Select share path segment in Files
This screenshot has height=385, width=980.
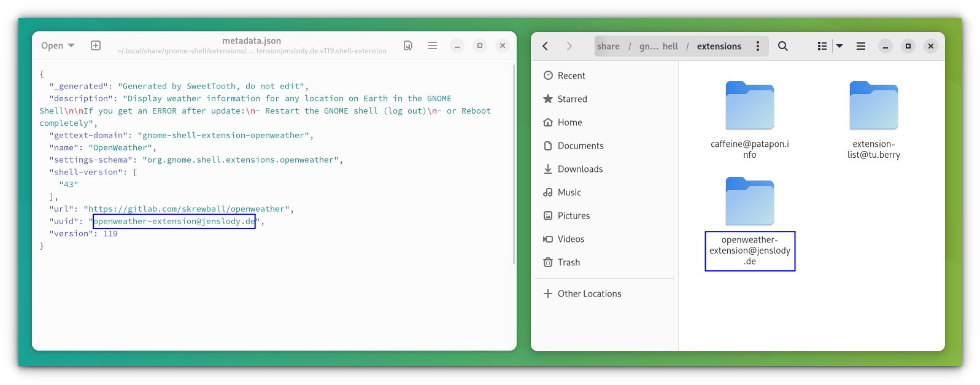pos(608,46)
